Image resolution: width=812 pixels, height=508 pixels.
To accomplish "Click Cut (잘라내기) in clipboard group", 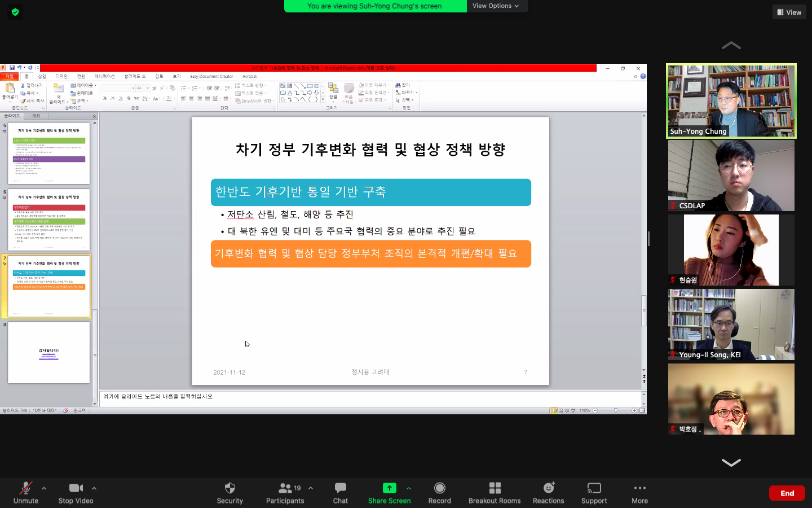I will tap(32, 86).
